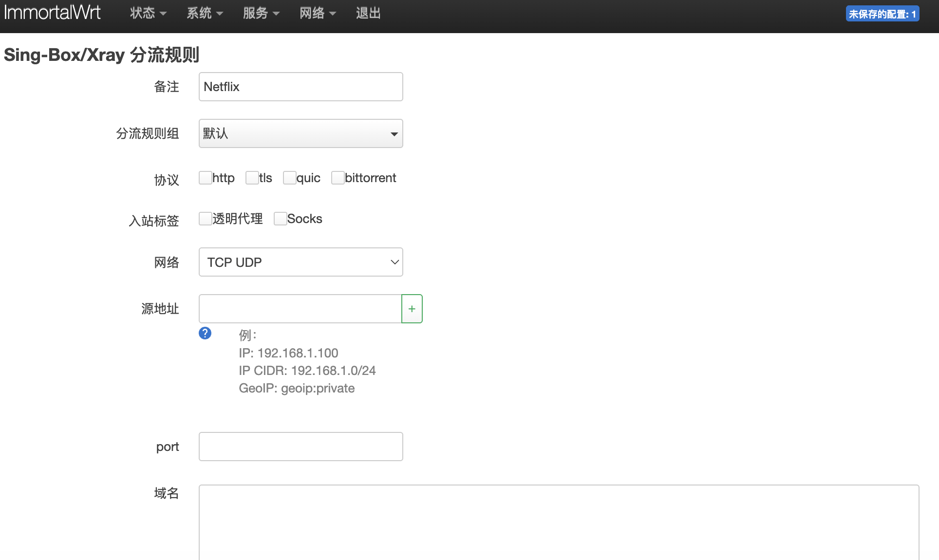The image size is (939, 560).
Task: Click into the port input field
Action: pyautogui.click(x=301, y=447)
